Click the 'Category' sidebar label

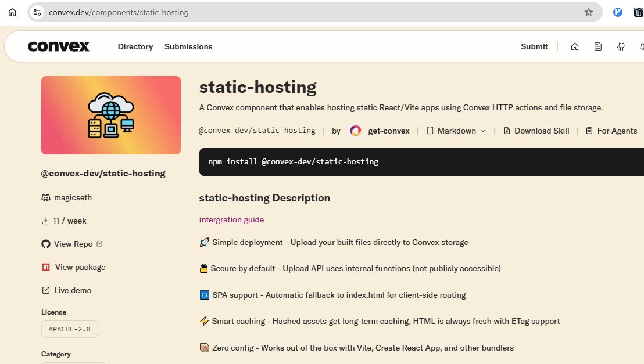pyautogui.click(x=56, y=354)
